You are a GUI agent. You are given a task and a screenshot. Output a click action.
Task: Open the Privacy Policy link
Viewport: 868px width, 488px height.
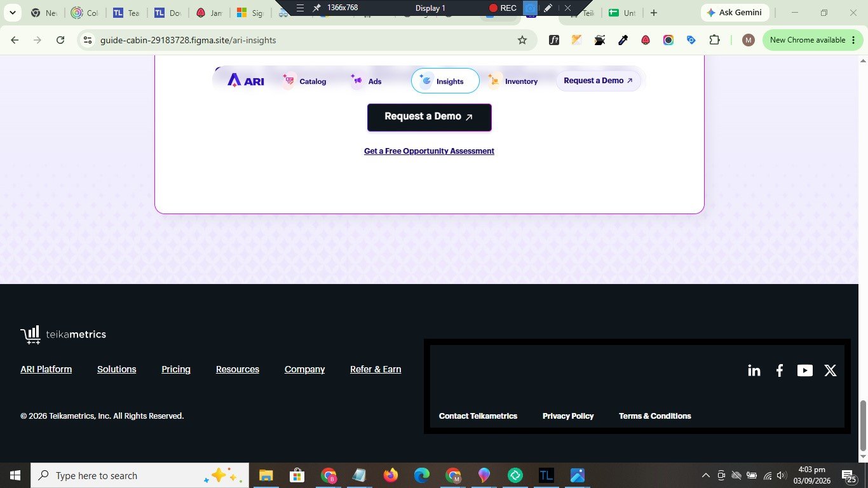[x=568, y=416]
